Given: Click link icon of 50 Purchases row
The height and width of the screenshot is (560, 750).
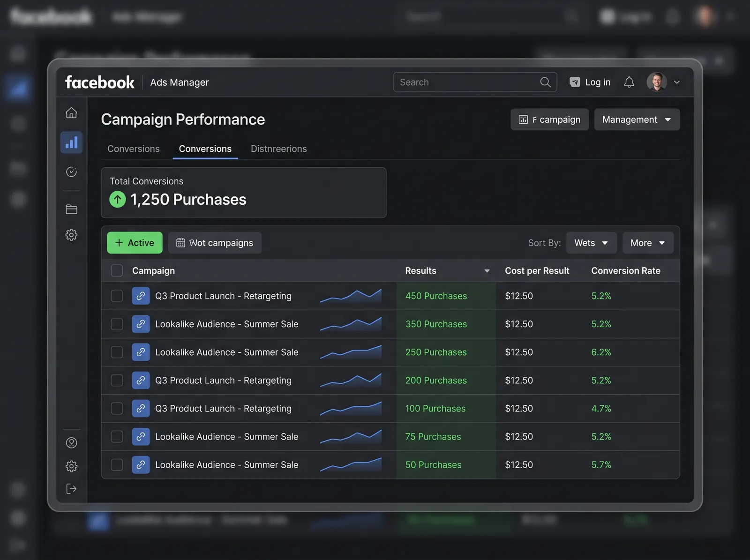Looking at the screenshot, I should [141, 465].
